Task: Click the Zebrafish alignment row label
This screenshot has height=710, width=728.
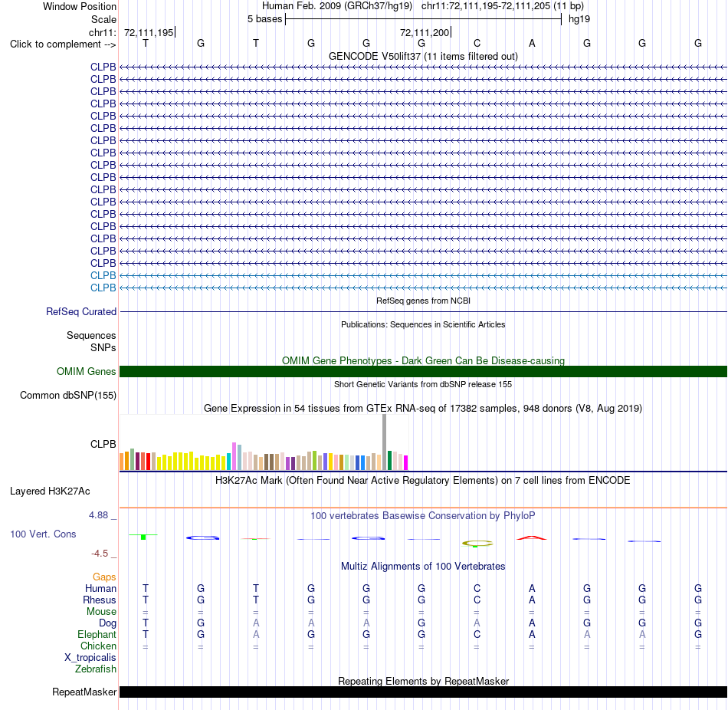Action: click(x=96, y=669)
